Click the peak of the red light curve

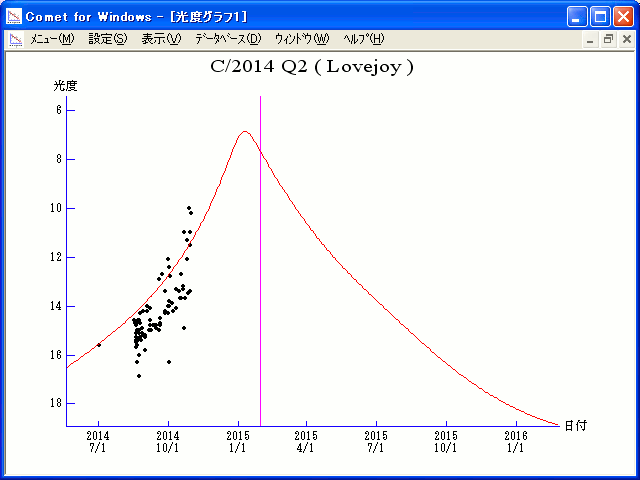tap(244, 131)
